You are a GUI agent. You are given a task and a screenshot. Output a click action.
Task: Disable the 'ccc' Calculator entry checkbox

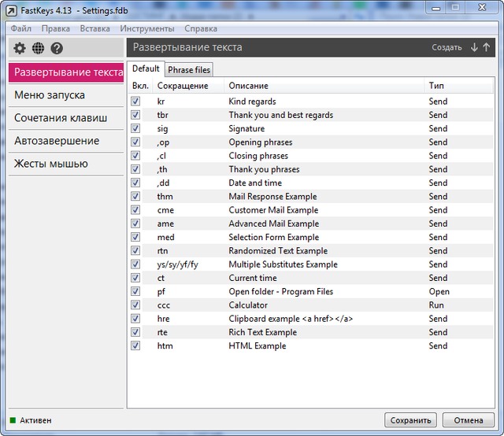tap(135, 305)
